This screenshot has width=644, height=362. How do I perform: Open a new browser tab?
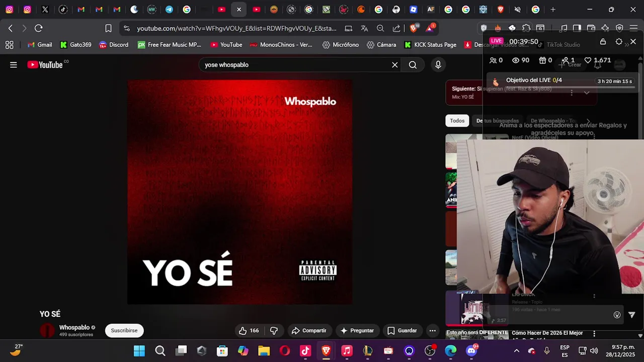(553, 10)
